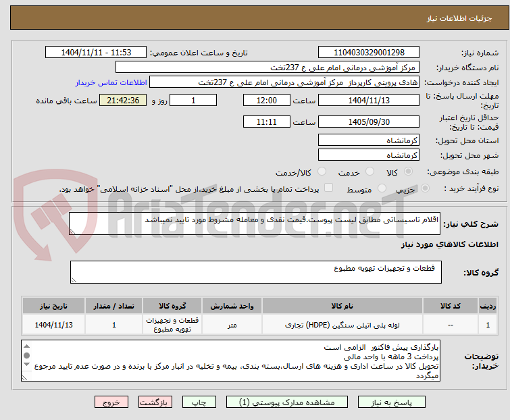Click the چاپ print button
This screenshot has height=420, width=510.
[x=199, y=402]
